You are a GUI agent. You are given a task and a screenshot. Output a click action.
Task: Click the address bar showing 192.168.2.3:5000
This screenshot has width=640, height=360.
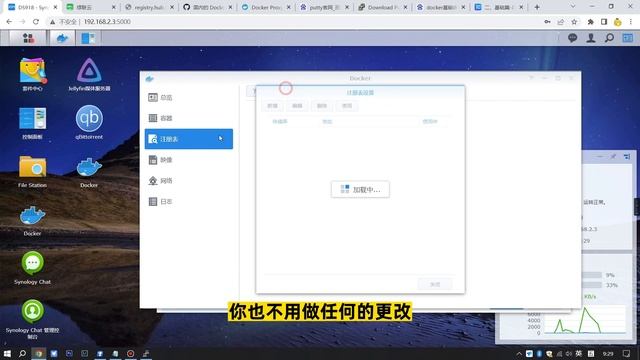(x=107, y=22)
